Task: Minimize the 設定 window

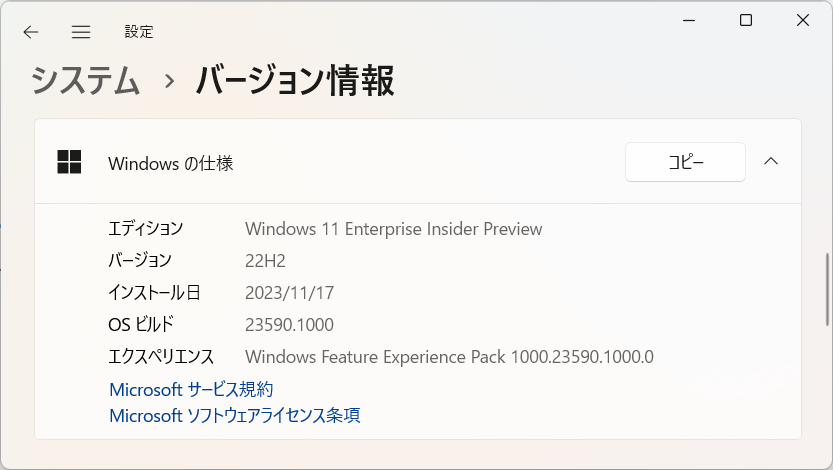Action: (689, 21)
